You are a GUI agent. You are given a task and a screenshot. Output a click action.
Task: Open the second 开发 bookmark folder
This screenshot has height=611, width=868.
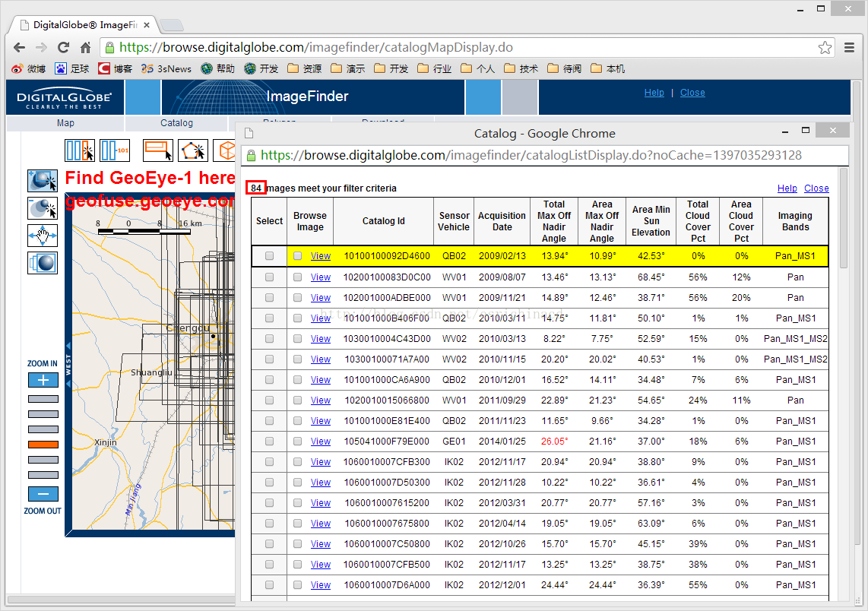pyautogui.click(x=391, y=68)
